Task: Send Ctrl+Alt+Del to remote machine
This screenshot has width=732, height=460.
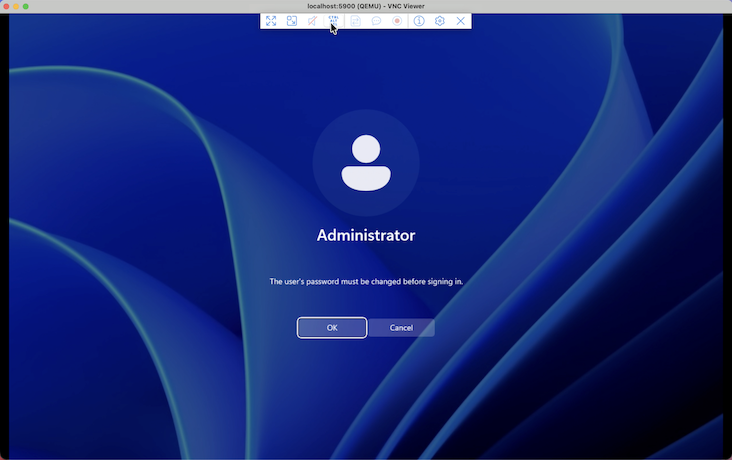Action: (x=333, y=21)
